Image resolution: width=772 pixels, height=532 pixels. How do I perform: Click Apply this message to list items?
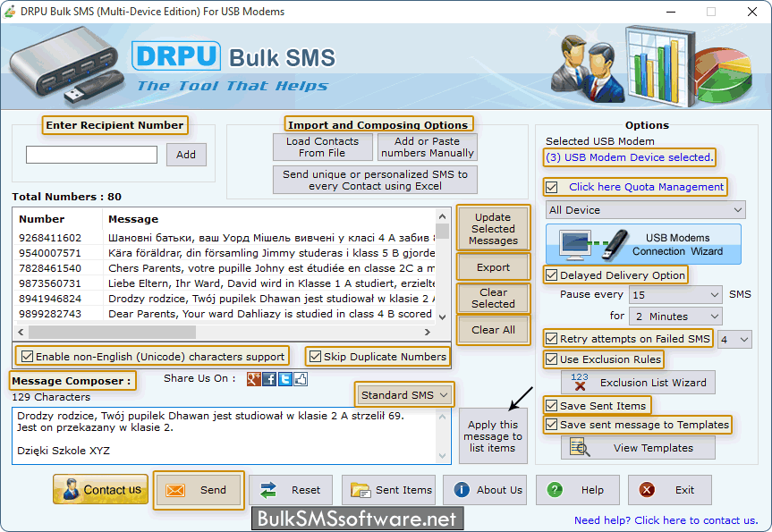coord(493,436)
